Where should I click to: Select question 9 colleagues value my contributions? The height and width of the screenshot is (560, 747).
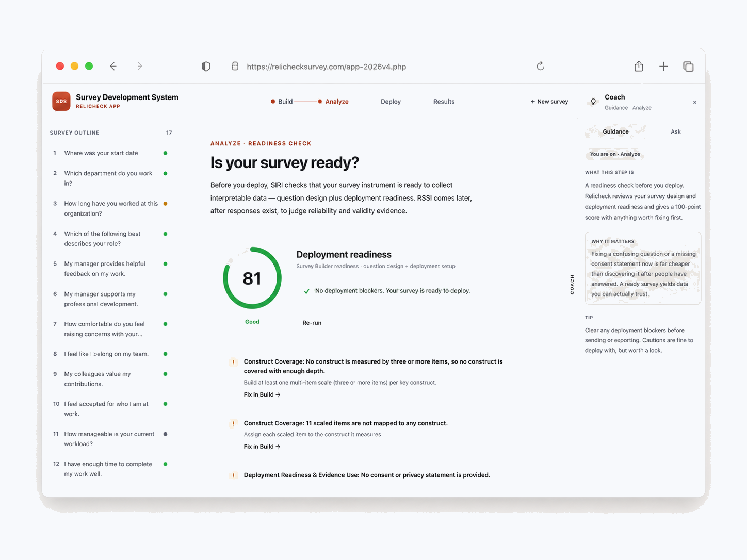pyautogui.click(x=110, y=379)
